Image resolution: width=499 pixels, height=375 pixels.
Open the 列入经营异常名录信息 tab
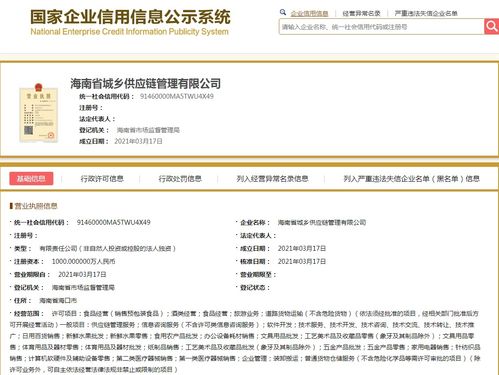pyautogui.click(x=272, y=179)
